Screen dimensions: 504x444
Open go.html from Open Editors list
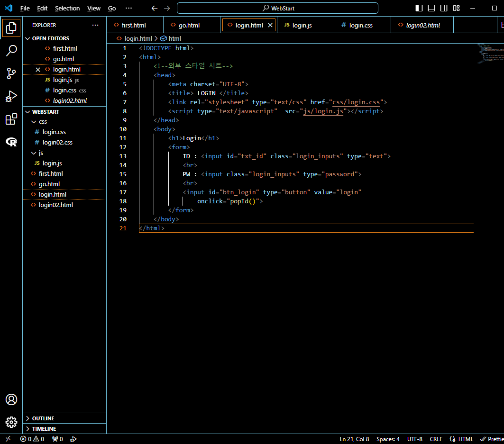[64, 59]
